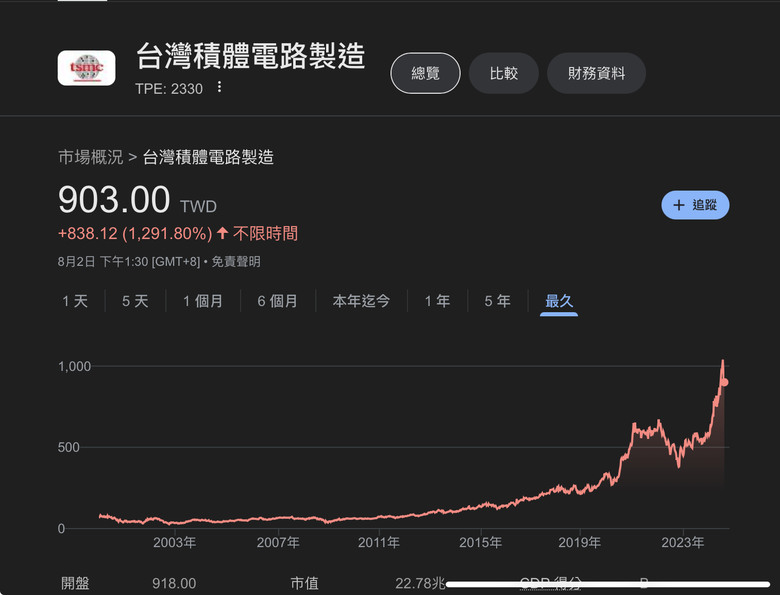
Task: Click the 1,000 y-axis label
Action: point(75,367)
